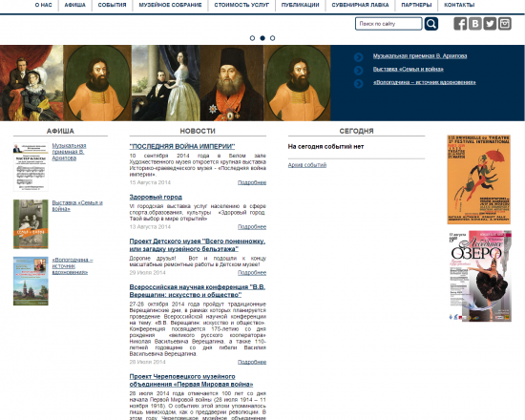This screenshot has width=525, height=420.
Task: Open the СУВЕНИРНАЯ ЛАВКА menu item
Action: pos(360,5)
